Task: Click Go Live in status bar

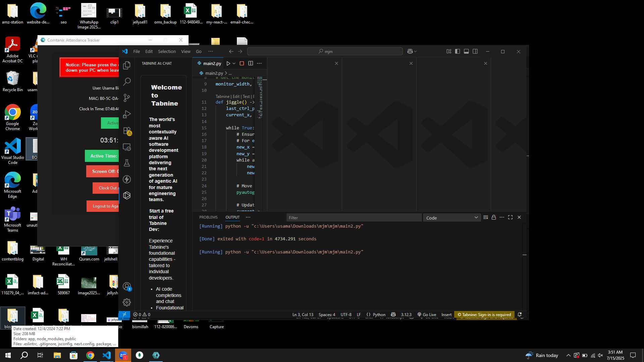Action: (427, 314)
